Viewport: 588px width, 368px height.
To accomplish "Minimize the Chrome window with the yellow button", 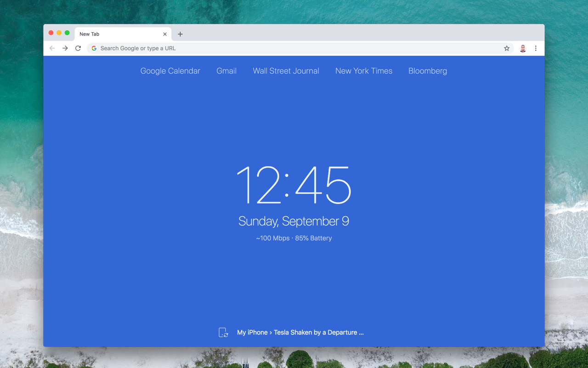I will point(59,33).
